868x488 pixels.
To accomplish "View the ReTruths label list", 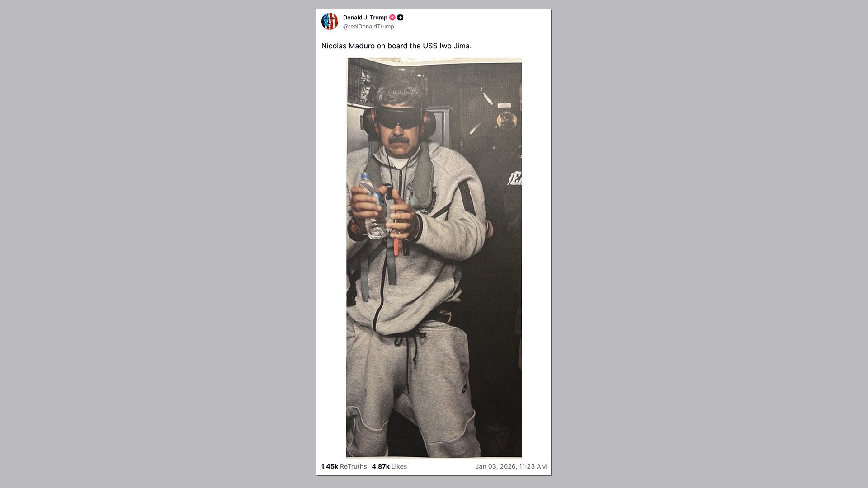I will click(x=354, y=466).
